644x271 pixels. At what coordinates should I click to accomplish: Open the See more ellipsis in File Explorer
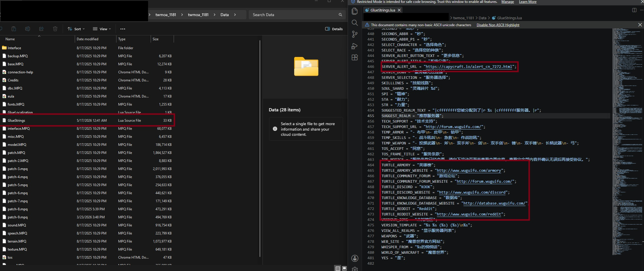(123, 29)
